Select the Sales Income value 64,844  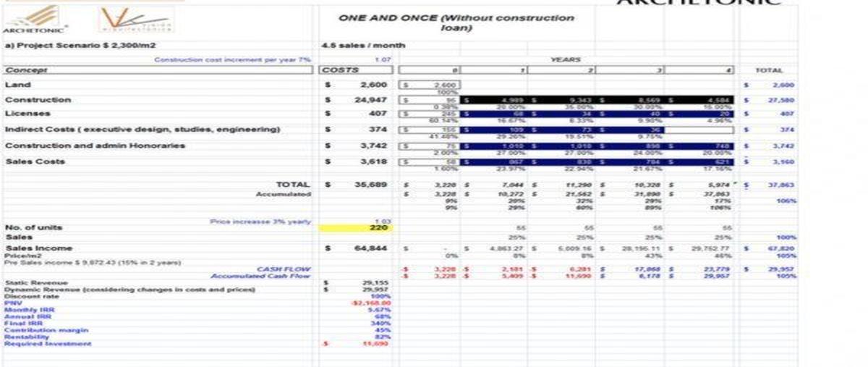coord(372,248)
